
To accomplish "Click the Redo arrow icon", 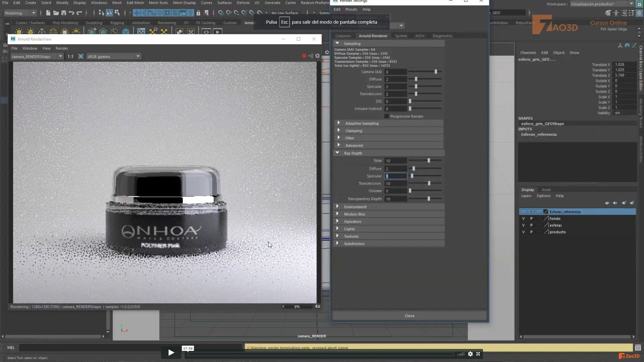I will (x=79, y=13).
